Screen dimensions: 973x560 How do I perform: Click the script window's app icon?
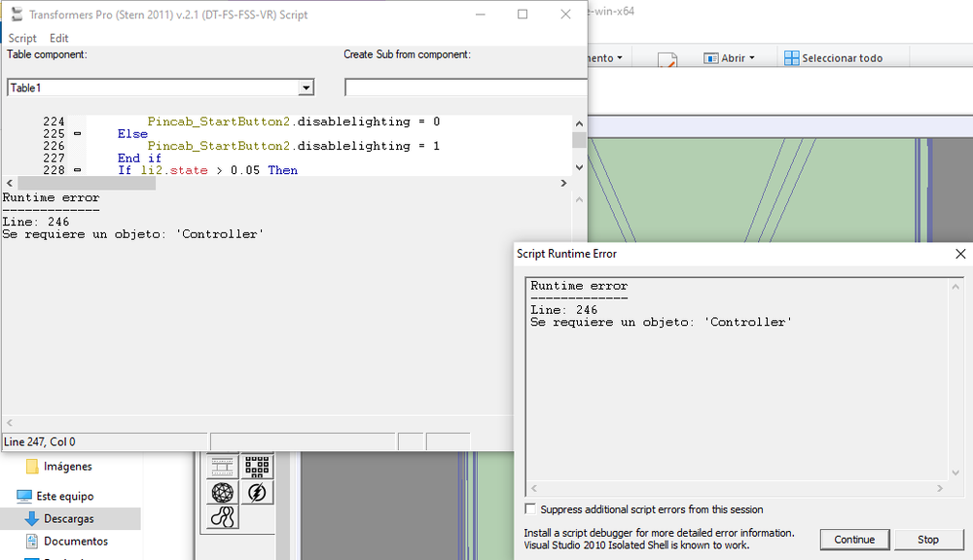pyautogui.click(x=17, y=15)
